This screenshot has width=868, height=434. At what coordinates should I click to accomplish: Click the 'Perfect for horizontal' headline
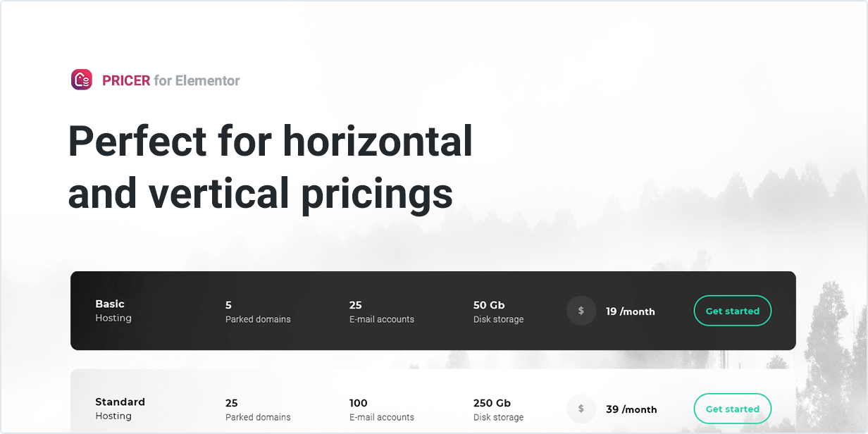(x=270, y=141)
